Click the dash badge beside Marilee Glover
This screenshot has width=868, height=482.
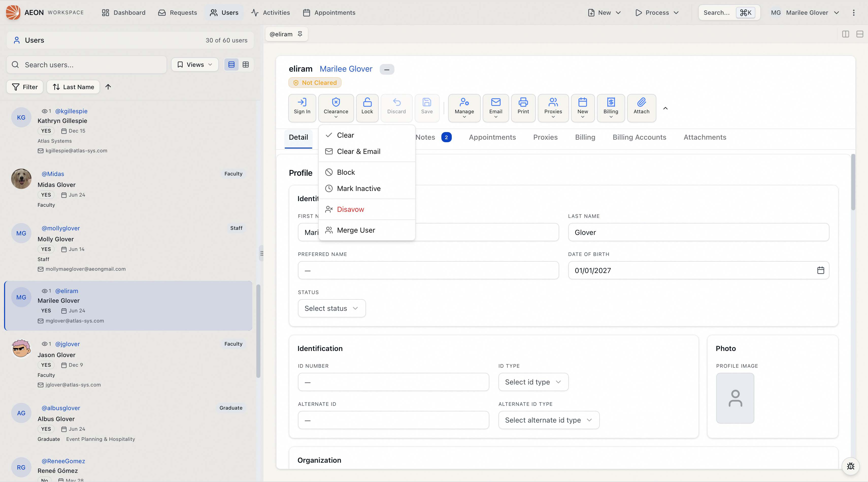tap(387, 69)
